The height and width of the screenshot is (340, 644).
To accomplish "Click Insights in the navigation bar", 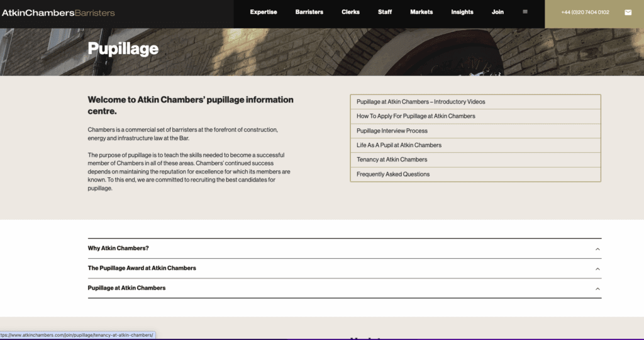I will pyautogui.click(x=462, y=12).
